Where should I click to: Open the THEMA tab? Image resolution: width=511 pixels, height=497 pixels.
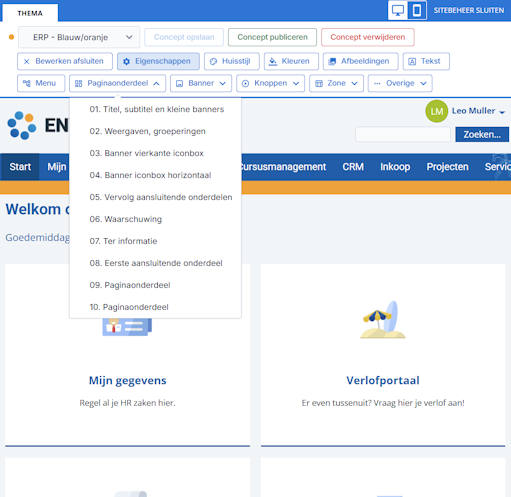30,13
